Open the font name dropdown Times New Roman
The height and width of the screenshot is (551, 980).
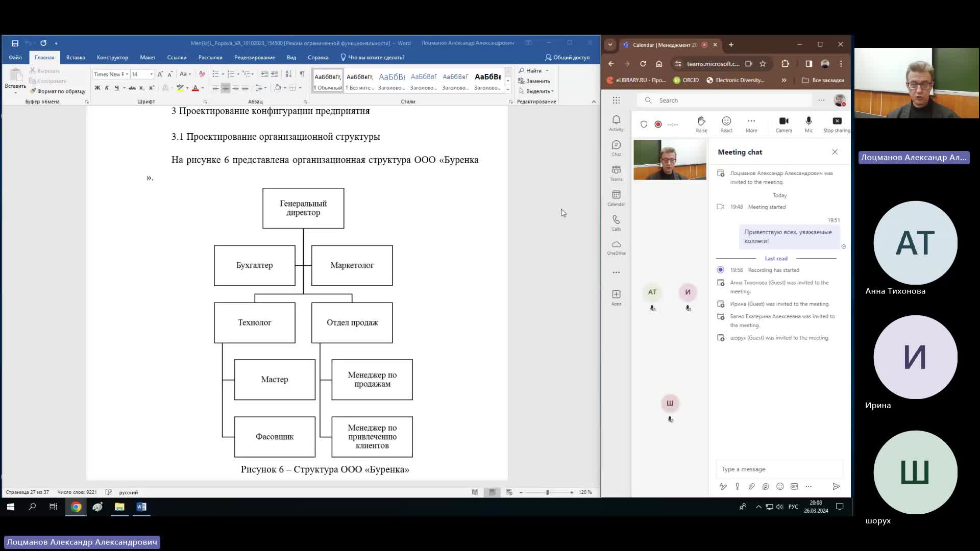[x=127, y=74]
